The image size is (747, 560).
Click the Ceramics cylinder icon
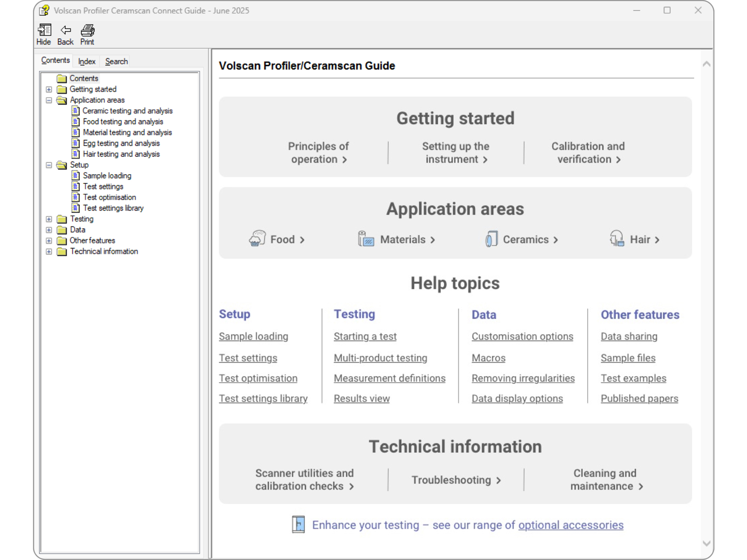(x=491, y=238)
